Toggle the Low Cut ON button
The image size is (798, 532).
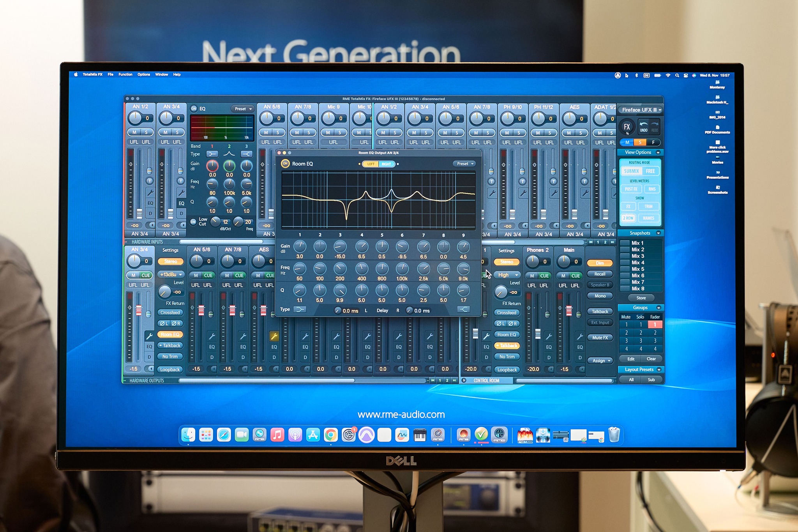(193, 222)
